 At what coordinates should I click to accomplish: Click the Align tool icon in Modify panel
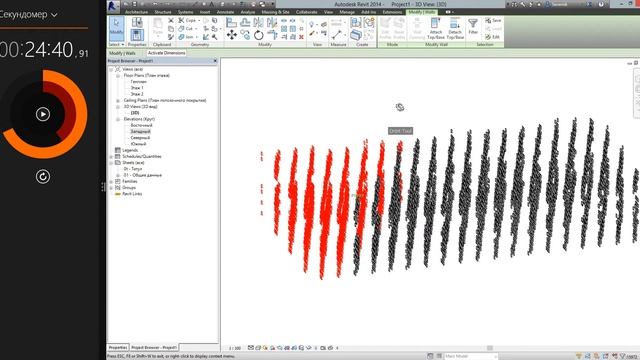[x=231, y=22]
